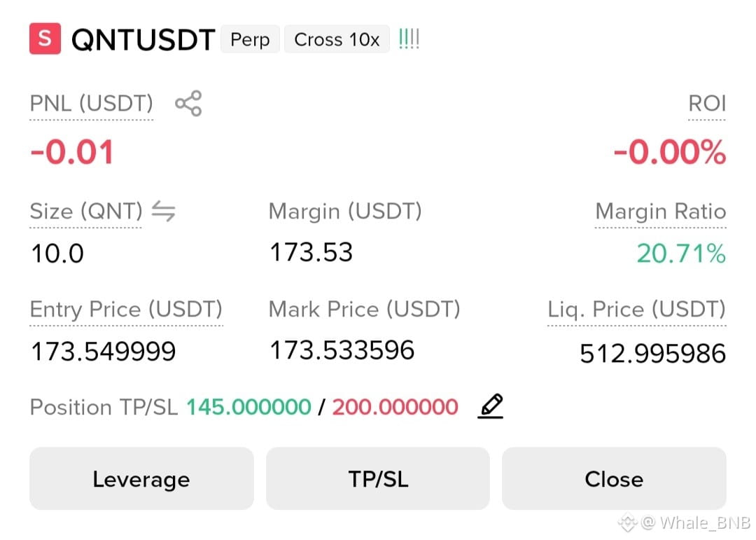The height and width of the screenshot is (540, 756).
Task: Tap the Perp contract tag
Action: point(250,39)
